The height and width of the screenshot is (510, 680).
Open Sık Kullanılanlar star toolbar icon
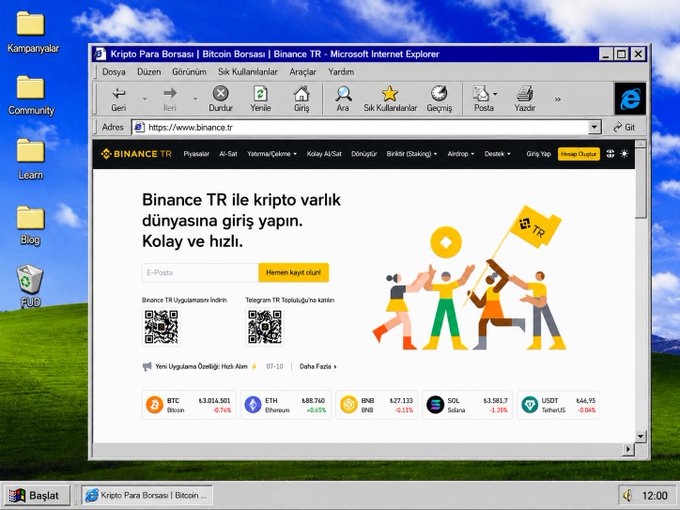[390, 99]
